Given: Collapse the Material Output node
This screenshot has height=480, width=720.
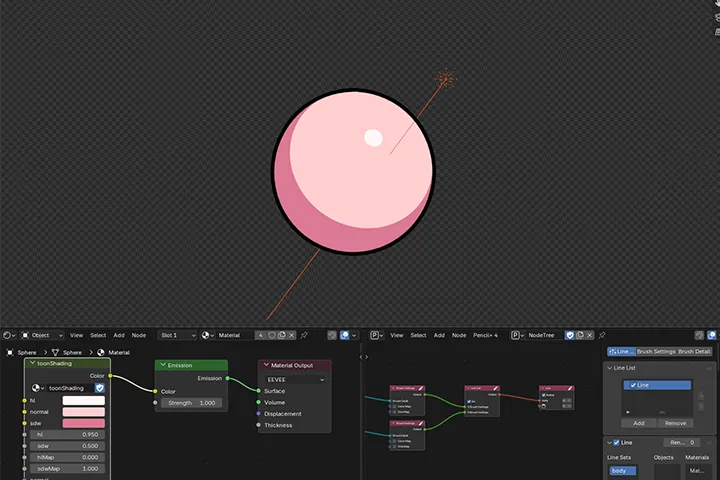Looking at the screenshot, I should point(266,365).
